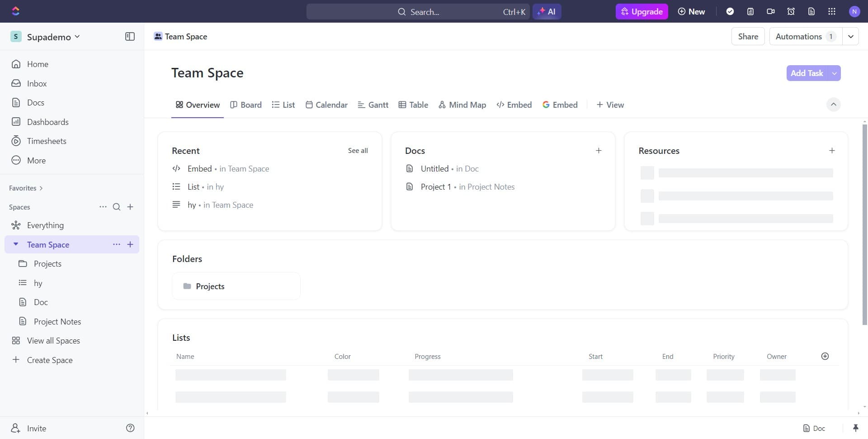Toggle the sidebar collapse icon
This screenshot has width=868, height=439.
[130, 36]
